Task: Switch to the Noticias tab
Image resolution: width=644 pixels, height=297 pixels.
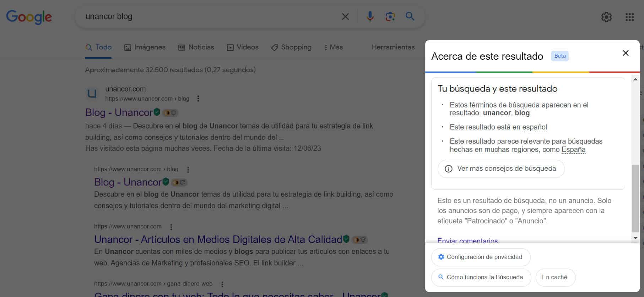Action: [x=196, y=47]
